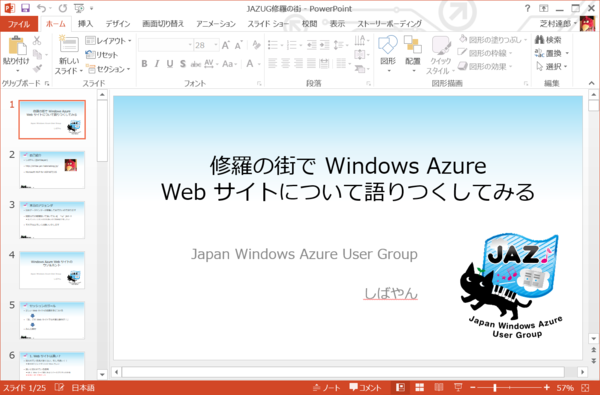Open PowerPoint Help question mark
600x395 pixels.
click(x=527, y=8)
